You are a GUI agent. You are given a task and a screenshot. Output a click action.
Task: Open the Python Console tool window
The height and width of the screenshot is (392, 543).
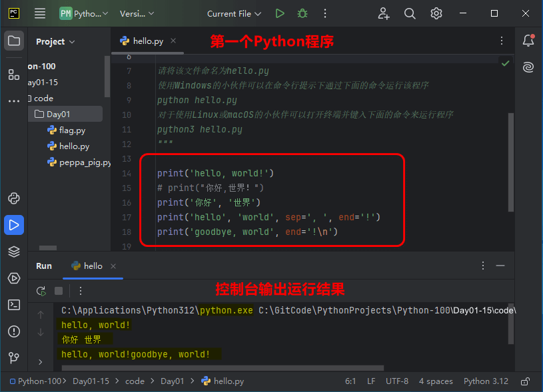click(14, 198)
